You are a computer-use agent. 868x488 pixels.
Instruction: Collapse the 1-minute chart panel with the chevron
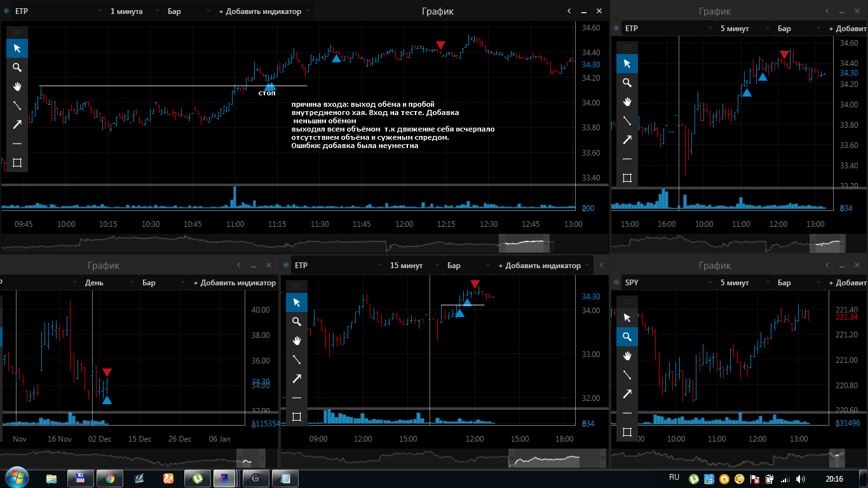click(569, 11)
